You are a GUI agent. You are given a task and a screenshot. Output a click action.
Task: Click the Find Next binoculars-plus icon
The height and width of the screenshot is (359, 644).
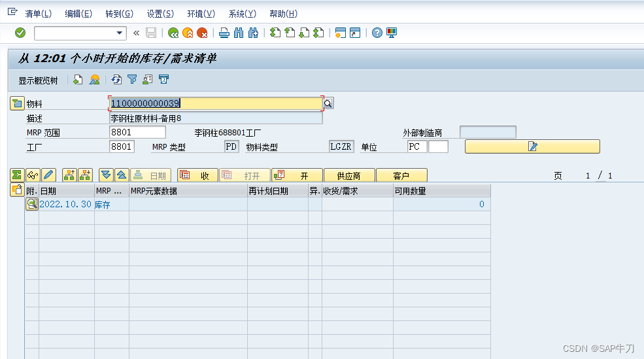tap(254, 33)
